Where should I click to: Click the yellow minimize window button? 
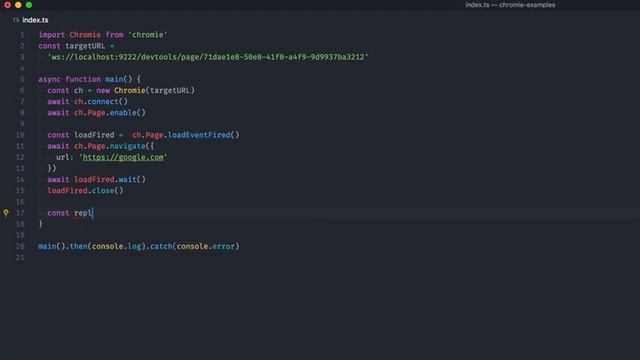pos(18,5)
